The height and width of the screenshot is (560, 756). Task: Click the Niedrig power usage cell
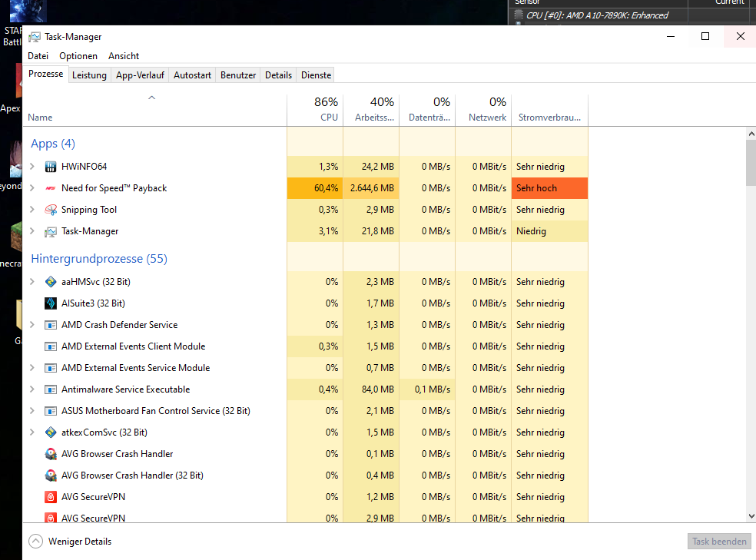549,231
